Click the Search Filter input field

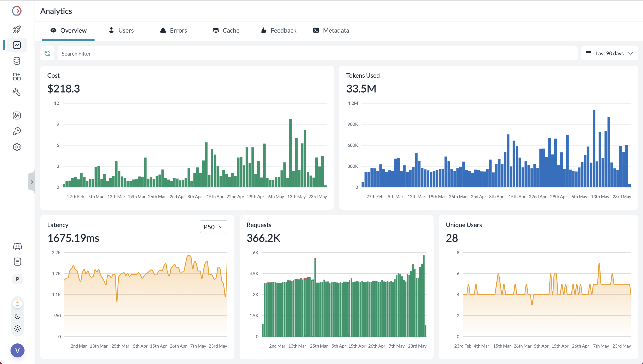pos(317,54)
